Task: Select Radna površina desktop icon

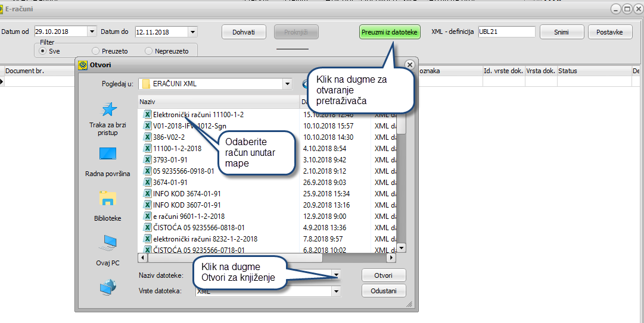Action: 108,155
